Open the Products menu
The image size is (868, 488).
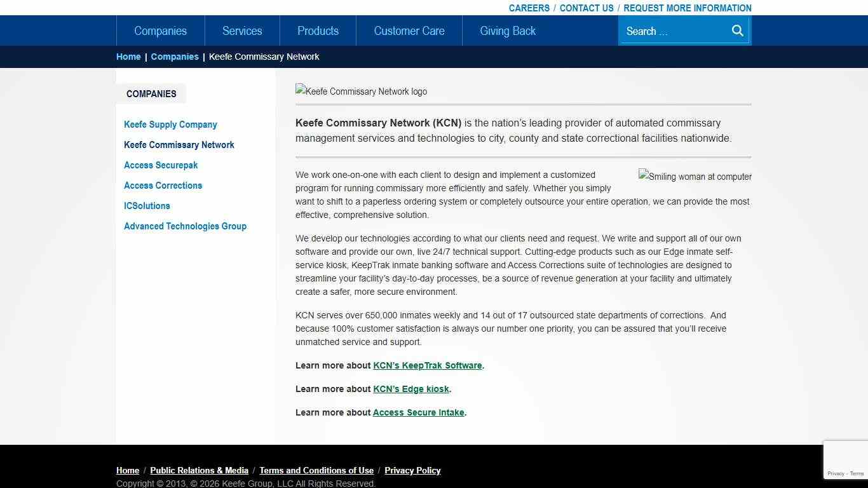coord(318,30)
